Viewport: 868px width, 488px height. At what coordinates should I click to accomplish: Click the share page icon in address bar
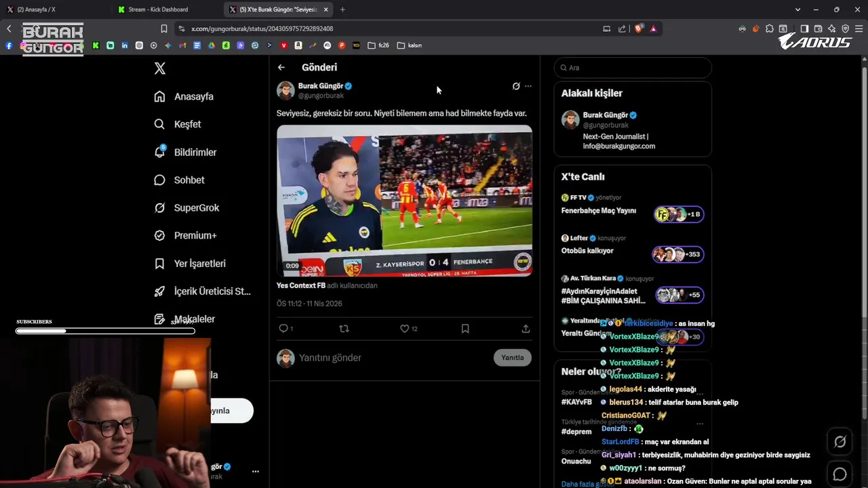(622, 28)
